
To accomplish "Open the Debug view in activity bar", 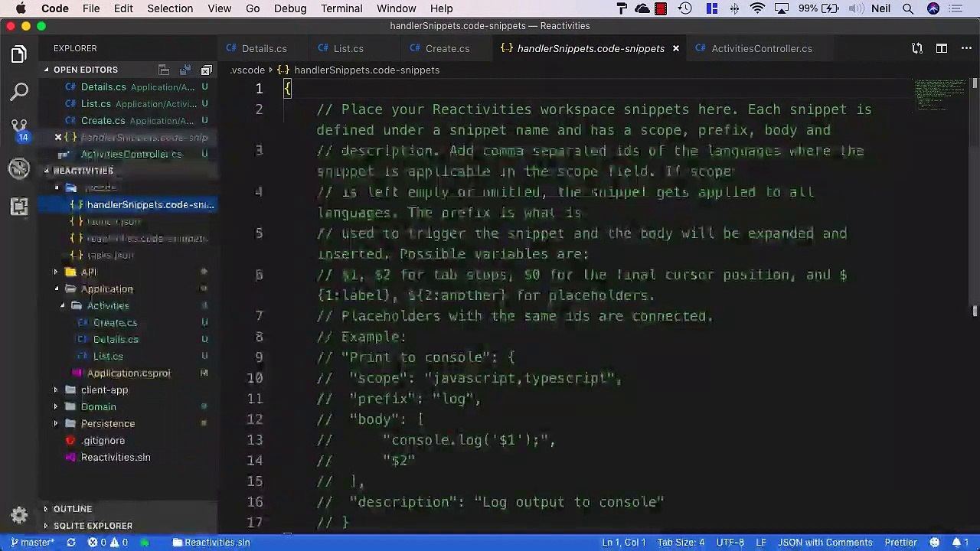I will [x=19, y=168].
